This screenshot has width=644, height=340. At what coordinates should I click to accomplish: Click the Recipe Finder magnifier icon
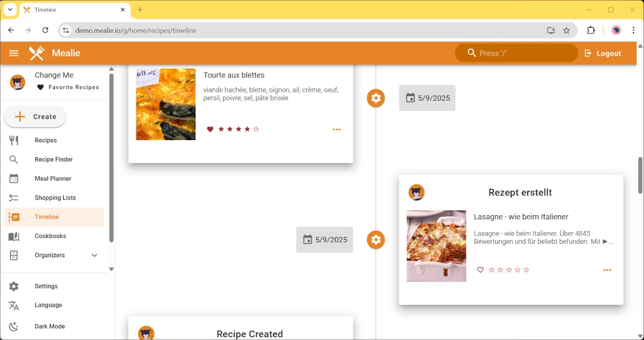point(13,159)
